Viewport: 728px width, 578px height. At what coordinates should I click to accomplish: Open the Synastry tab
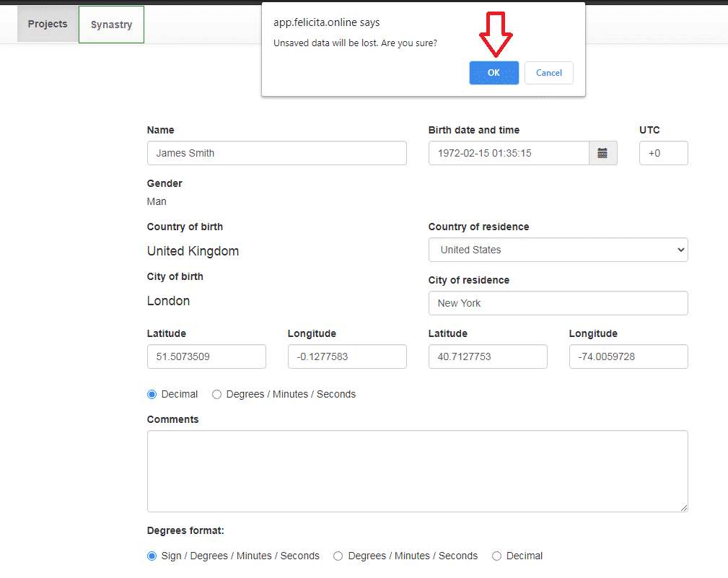click(x=111, y=25)
